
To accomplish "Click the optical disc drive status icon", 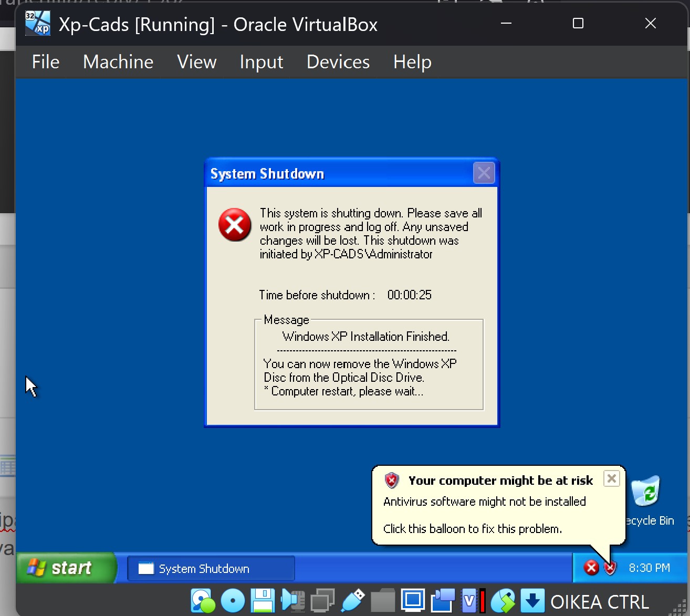I will [233, 601].
